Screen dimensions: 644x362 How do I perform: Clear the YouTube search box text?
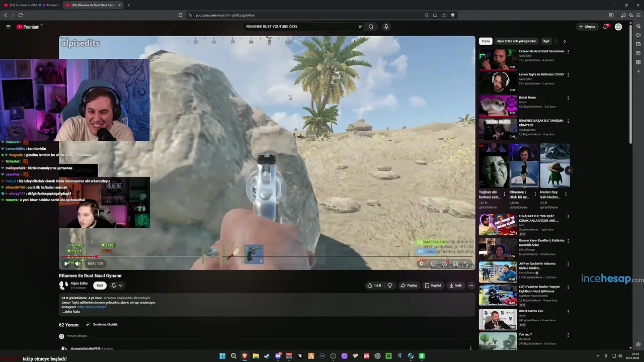click(x=360, y=27)
